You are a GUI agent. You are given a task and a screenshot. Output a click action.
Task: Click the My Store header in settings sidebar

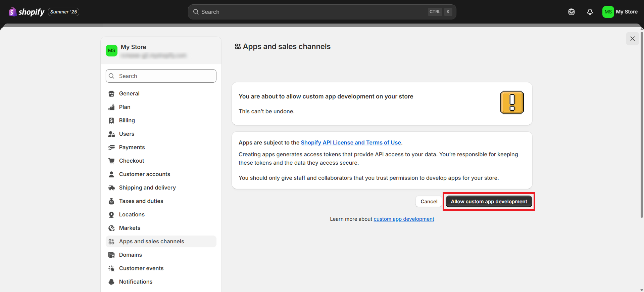click(x=161, y=51)
